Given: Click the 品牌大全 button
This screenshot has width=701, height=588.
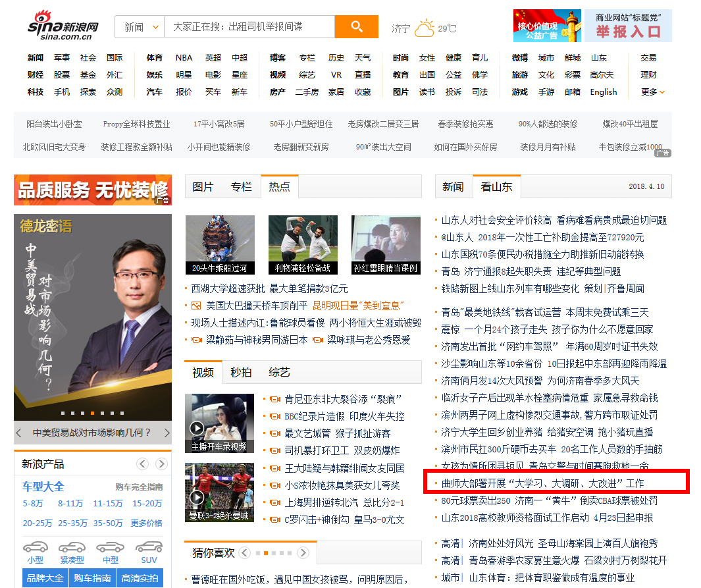Looking at the screenshot, I should tap(45, 578).
